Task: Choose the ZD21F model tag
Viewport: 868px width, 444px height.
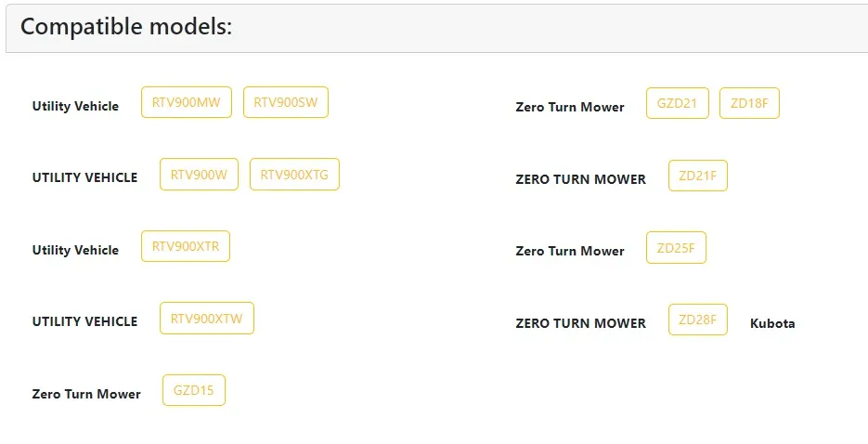Action: tap(697, 176)
